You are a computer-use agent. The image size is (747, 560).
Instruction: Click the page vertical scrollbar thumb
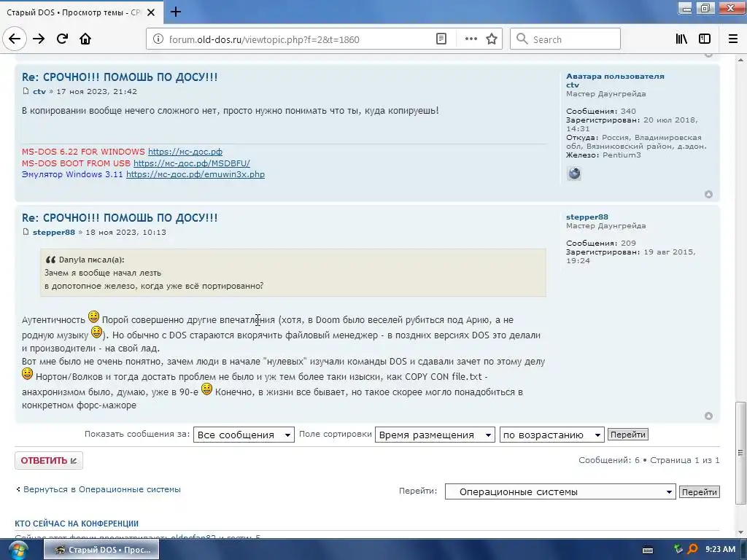[740, 453]
